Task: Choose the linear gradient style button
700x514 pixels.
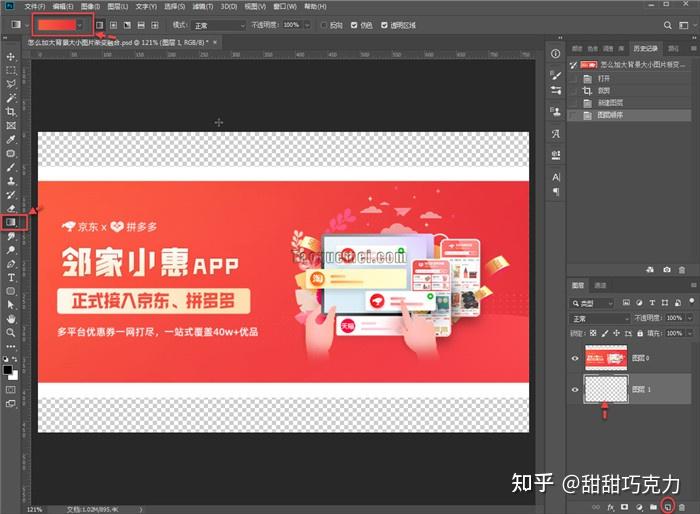Action: point(100,25)
